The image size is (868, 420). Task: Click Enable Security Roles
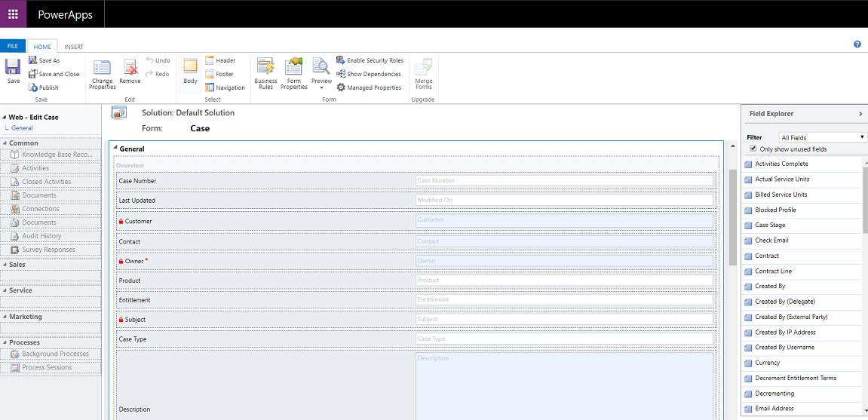pyautogui.click(x=370, y=60)
